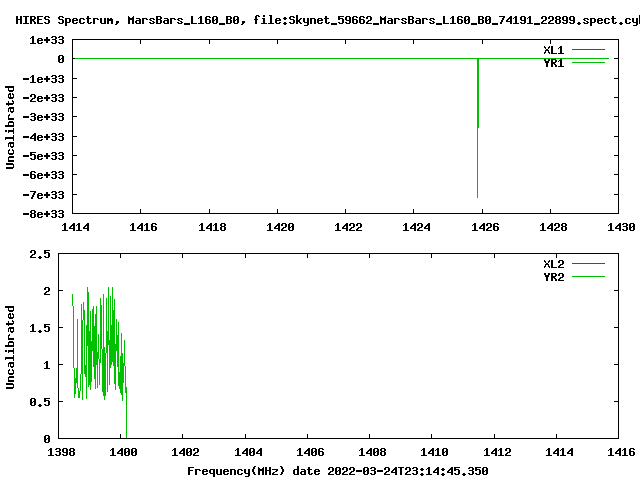Select the YR1 legend label
The image size is (640, 480).
pos(553,63)
